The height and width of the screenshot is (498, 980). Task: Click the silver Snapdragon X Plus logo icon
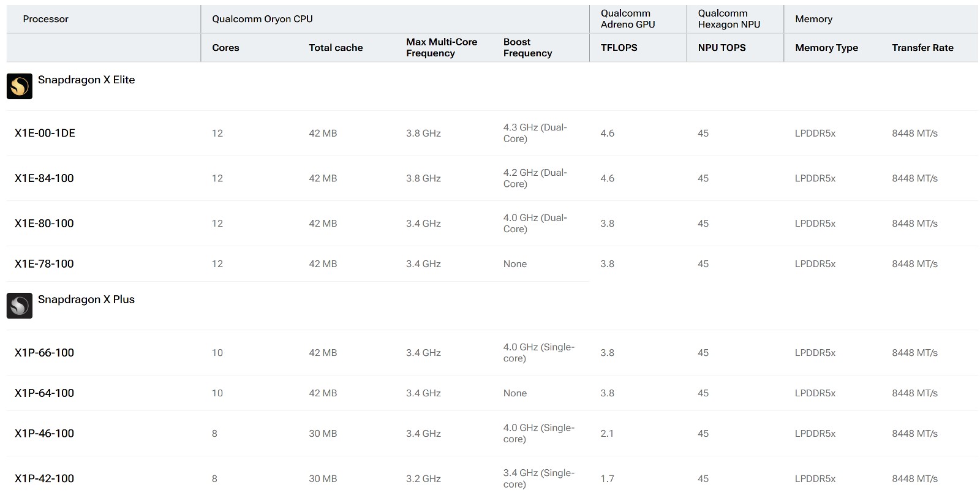coord(20,306)
